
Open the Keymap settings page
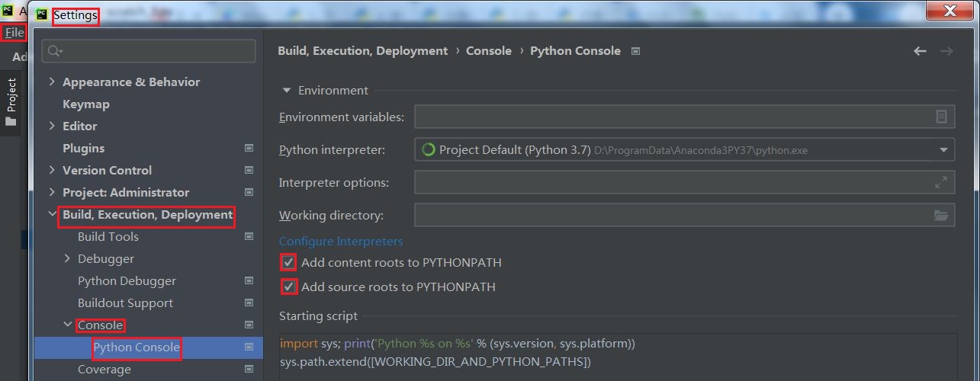(85, 104)
